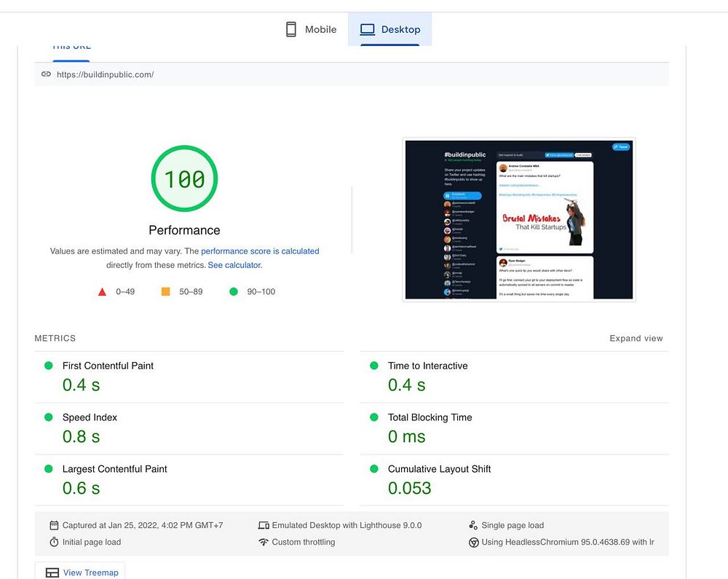
Task: Click the green circle 90–100 legend icon
Action: coord(234,291)
